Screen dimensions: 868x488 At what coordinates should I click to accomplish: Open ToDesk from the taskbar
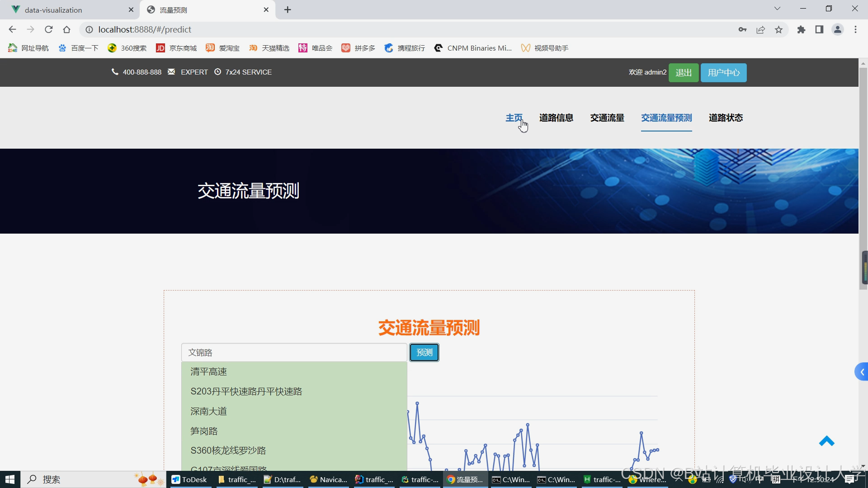(x=189, y=479)
